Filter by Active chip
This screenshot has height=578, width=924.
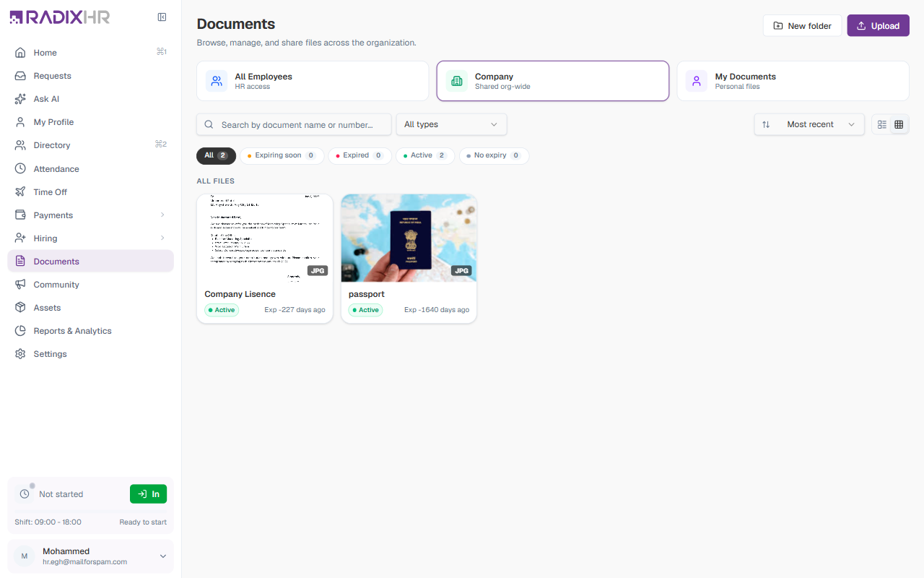coord(425,155)
